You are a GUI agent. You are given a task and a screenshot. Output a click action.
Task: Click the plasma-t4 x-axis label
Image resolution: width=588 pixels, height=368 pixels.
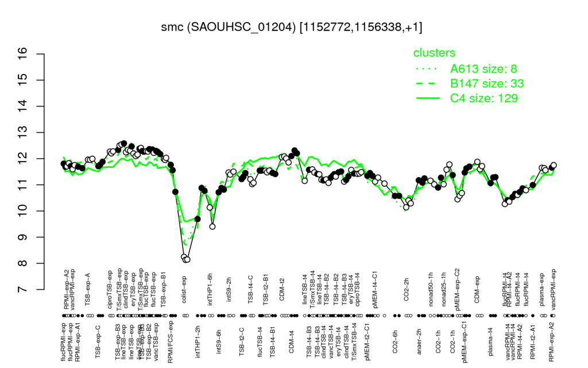click(x=490, y=342)
